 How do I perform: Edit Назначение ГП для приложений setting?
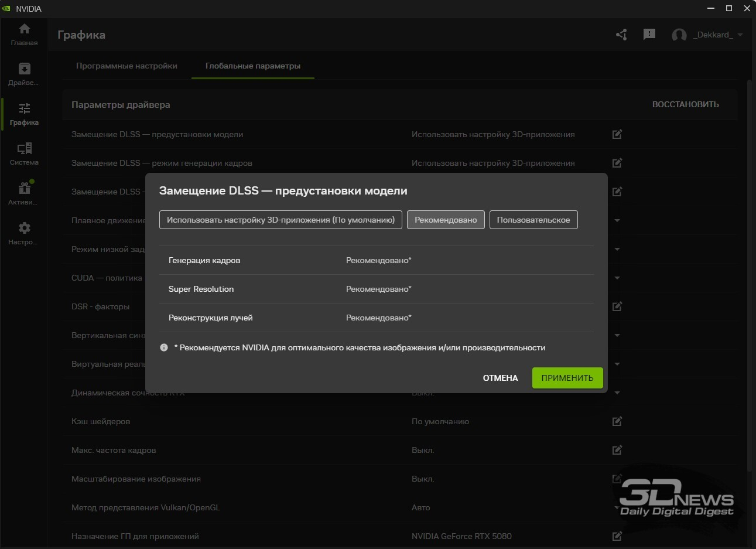617,536
